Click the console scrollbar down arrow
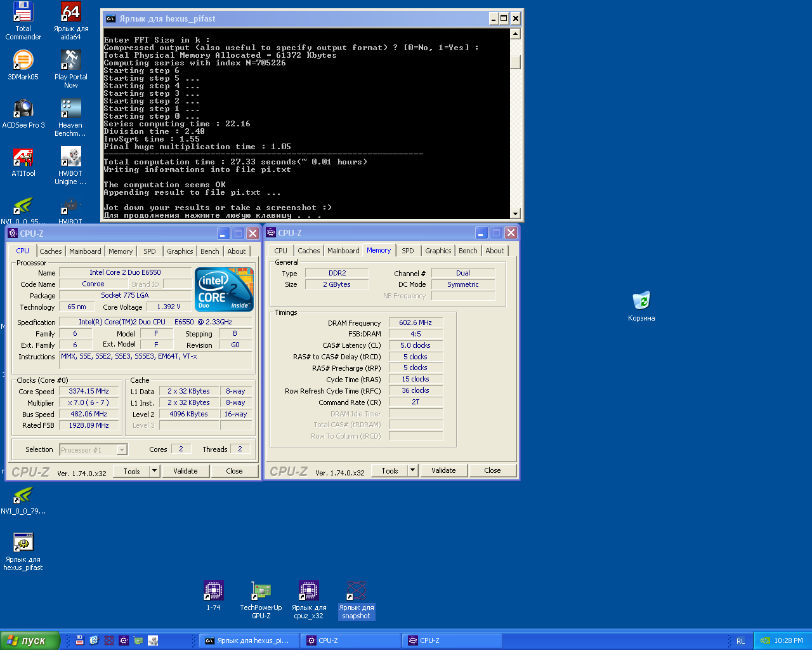Viewport: 812px width, 650px height. (516, 214)
